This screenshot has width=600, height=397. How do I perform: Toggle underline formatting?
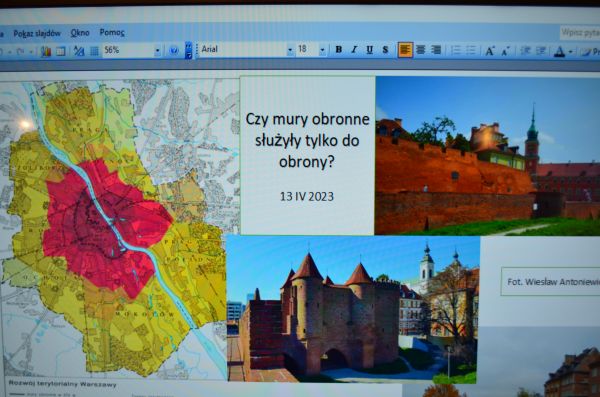369,50
